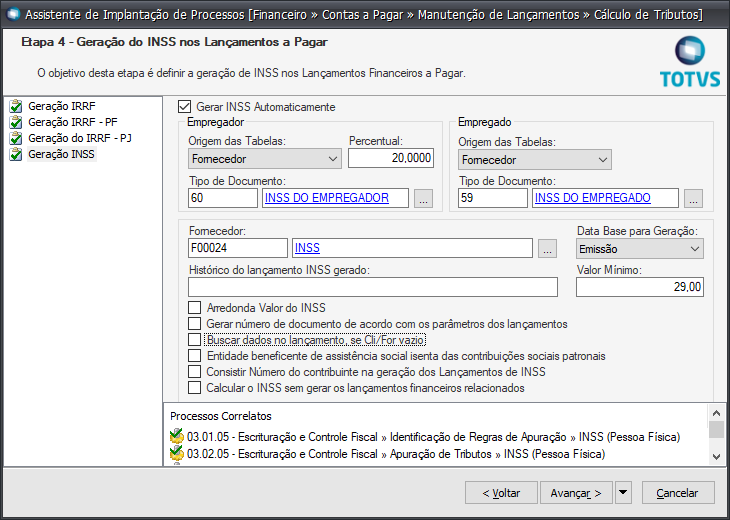This screenshot has height=520, width=730.
Task: Select the Geração do IRRF - PJ step
Action: click(80, 138)
